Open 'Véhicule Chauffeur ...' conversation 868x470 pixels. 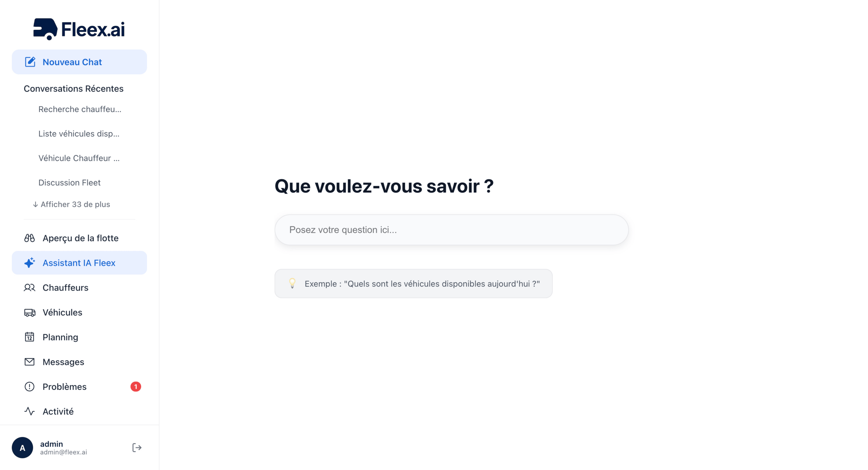pos(79,158)
